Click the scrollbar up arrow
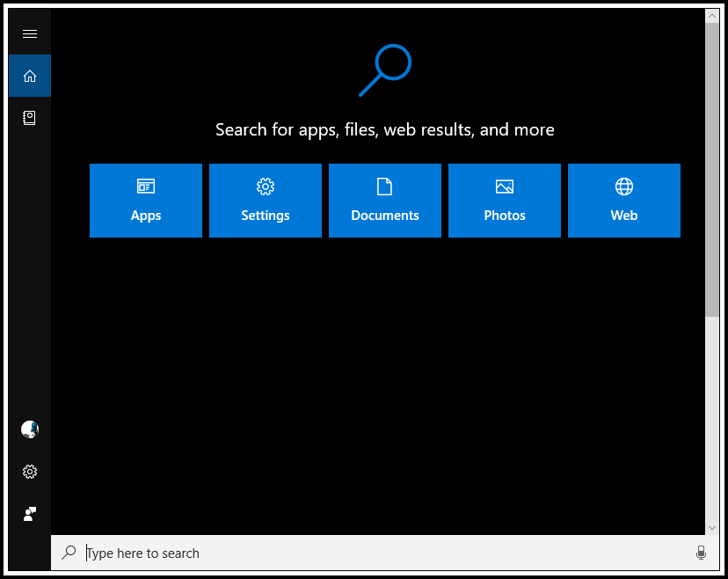The width and height of the screenshot is (728, 579). click(x=712, y=16)
